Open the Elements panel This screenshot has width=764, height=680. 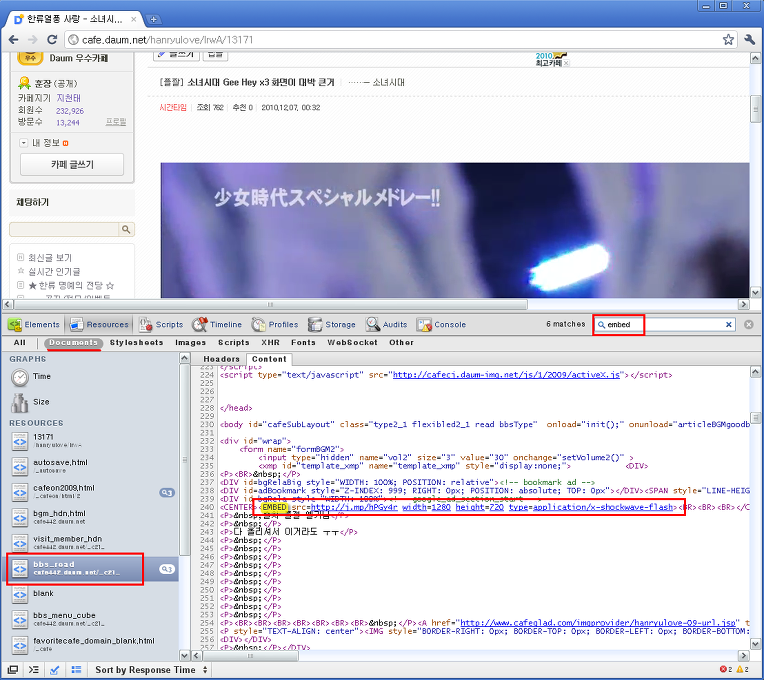tap(34, 324)
